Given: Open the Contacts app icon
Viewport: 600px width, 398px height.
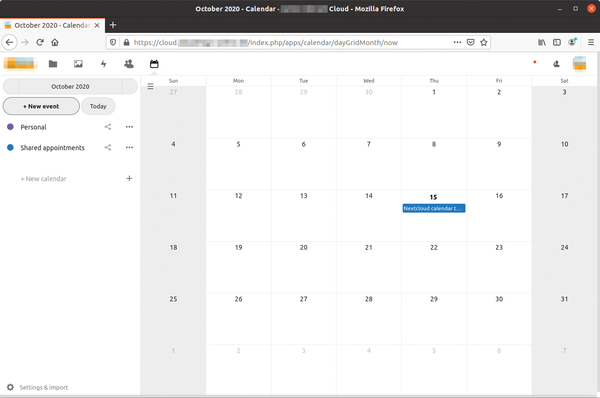Looking at the screenshot, I should tap(129, 64).
